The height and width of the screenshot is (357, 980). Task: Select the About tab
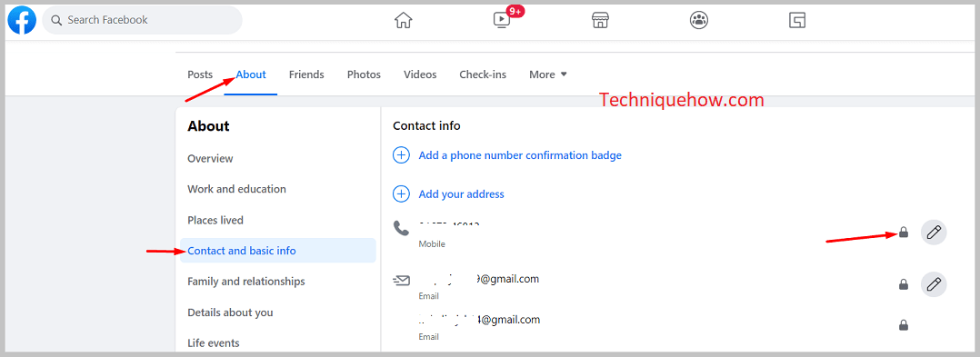point(251,74)
